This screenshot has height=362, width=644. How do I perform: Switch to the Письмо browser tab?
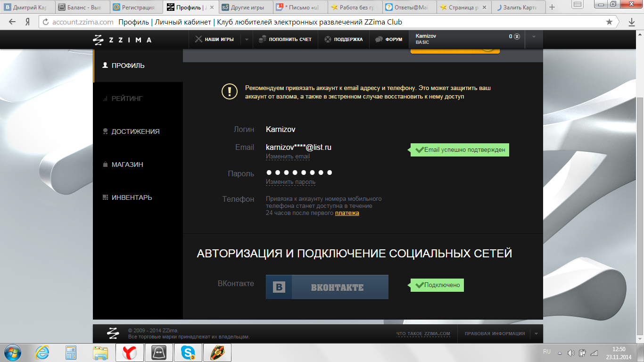click(x=301, y=7)
